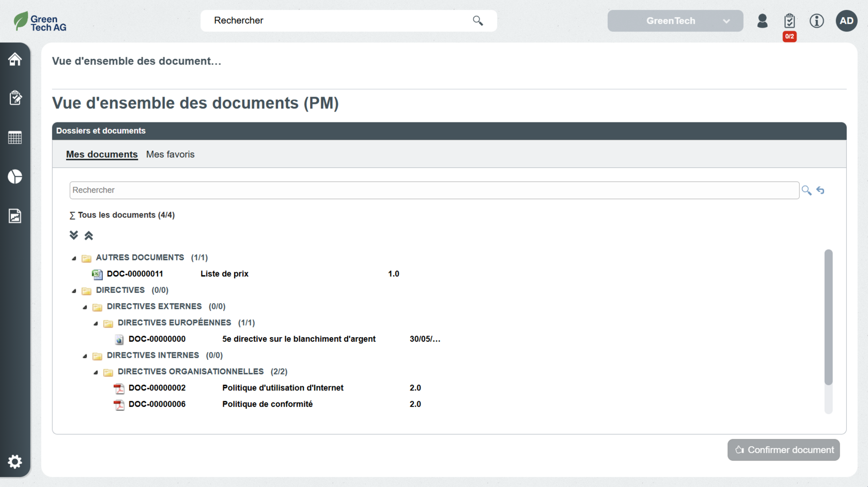
Task: Open the pie chart reports icon
Action: click(x=15, y=177)
